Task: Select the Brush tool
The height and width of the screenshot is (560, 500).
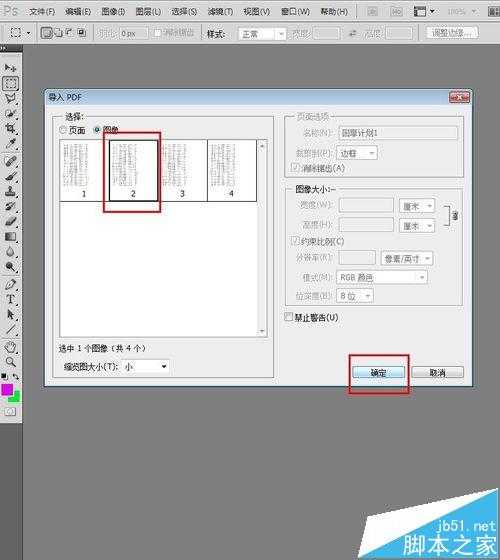Action: [10, 176]
